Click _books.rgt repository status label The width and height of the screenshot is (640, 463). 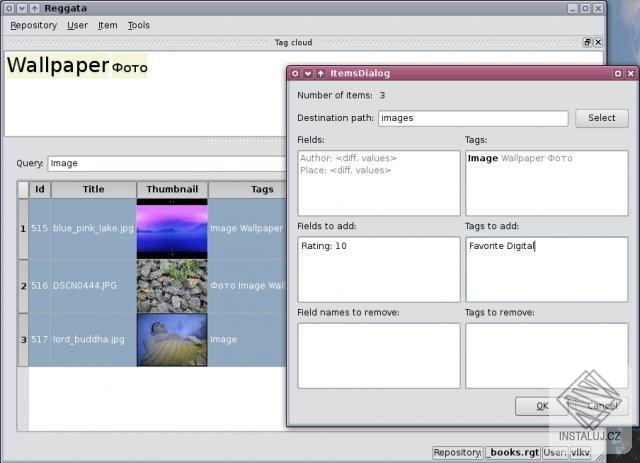click(513, 452)
